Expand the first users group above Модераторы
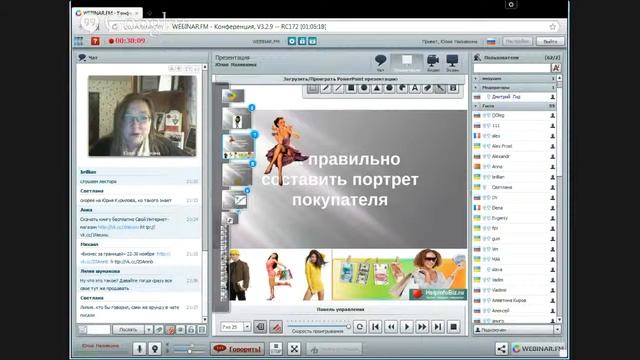Screen dimensions: 640x360 pyautogui.click(x=476, y=78)
